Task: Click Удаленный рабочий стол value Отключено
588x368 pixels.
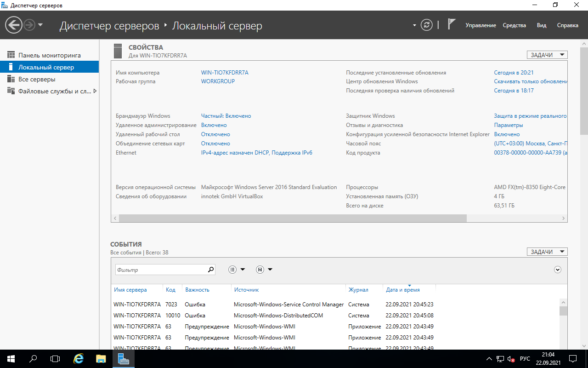Action: [x=215, y=134]
